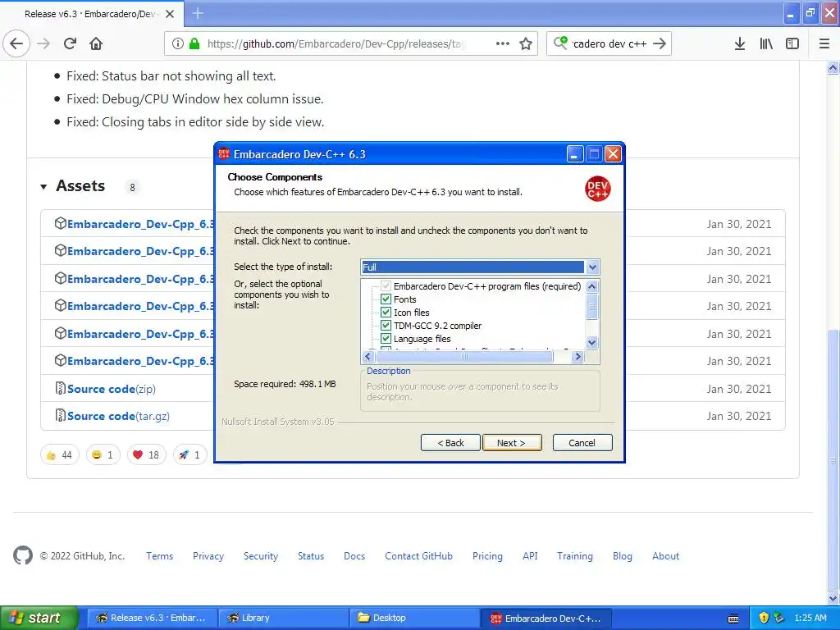The image size is (840, 630).
Task: Click the laugh emoji reaction
Action: pyautogui.click(x=103, y=454)
